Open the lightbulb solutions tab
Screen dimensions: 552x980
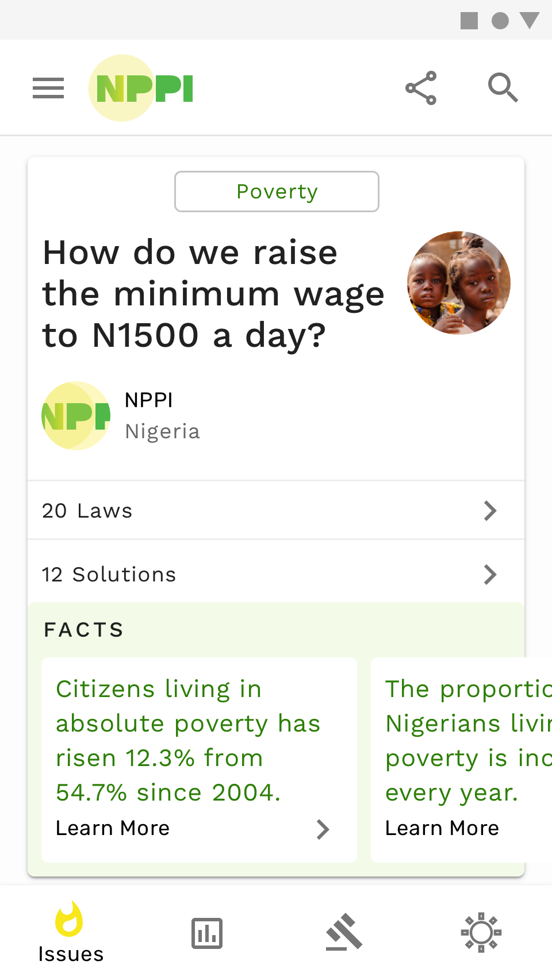coord(481,933)
